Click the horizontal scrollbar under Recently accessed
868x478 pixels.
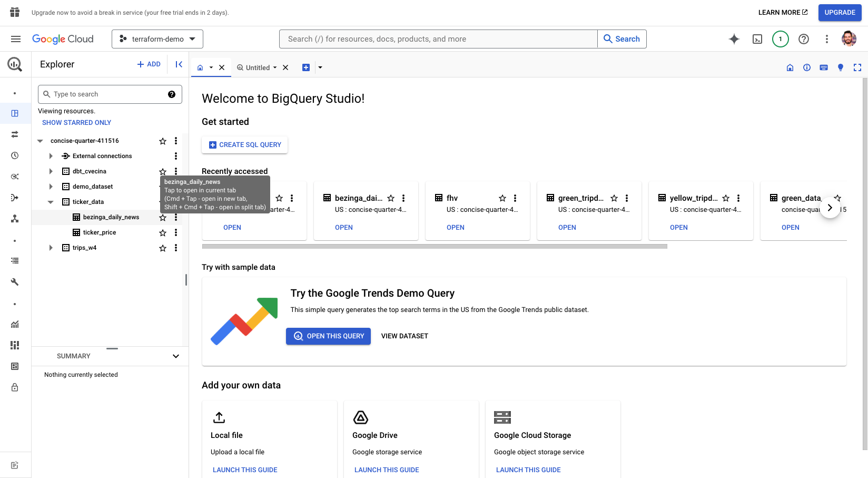coord(435,246)
